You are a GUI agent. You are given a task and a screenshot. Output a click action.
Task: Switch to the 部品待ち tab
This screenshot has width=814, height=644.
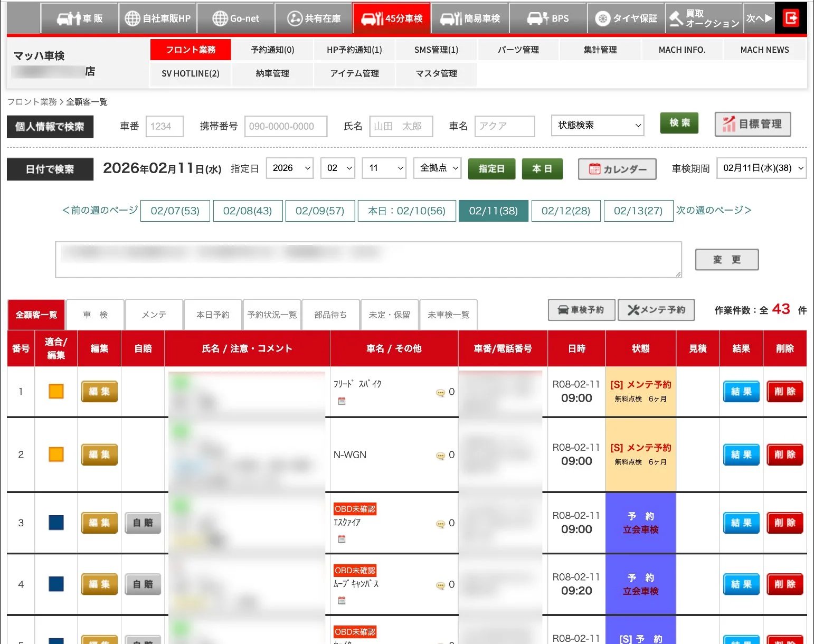tap(330, 315)
